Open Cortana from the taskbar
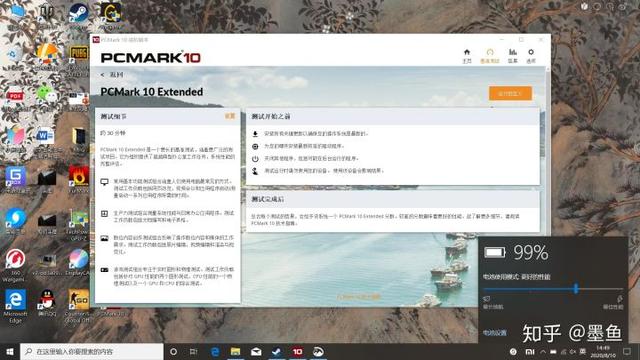Viewport: 640px width, 360px height. tap(173, 351)
